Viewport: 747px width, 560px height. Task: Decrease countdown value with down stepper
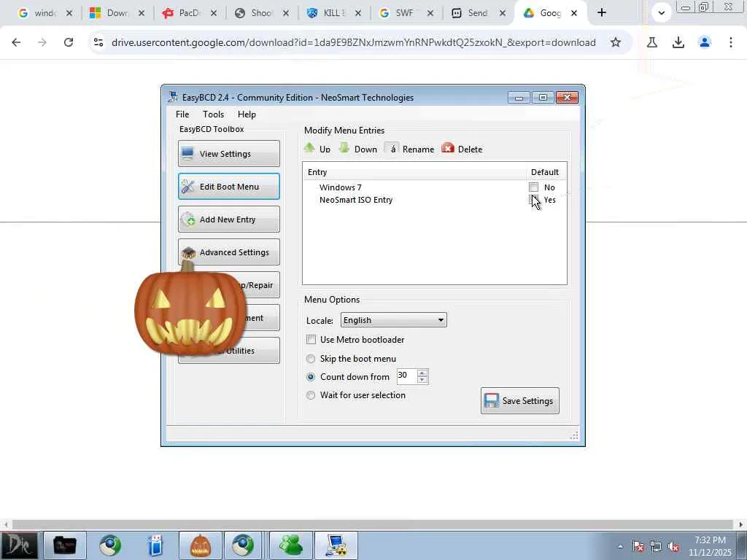tap(422, 379)
